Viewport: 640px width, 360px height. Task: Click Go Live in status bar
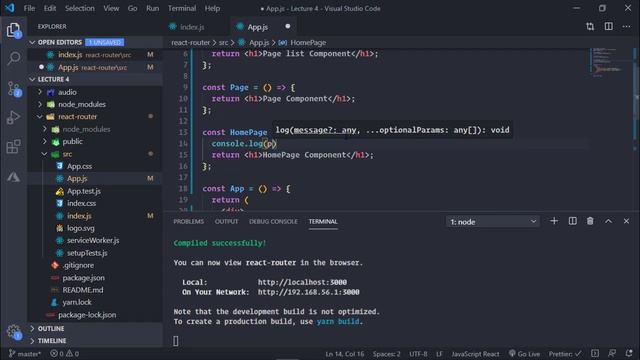click(524, 354)
